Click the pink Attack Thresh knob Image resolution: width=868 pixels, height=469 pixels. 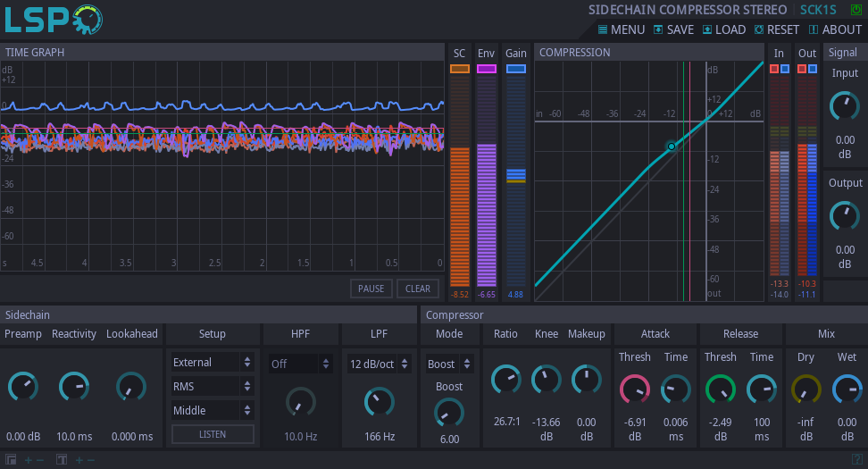[634, 389]
